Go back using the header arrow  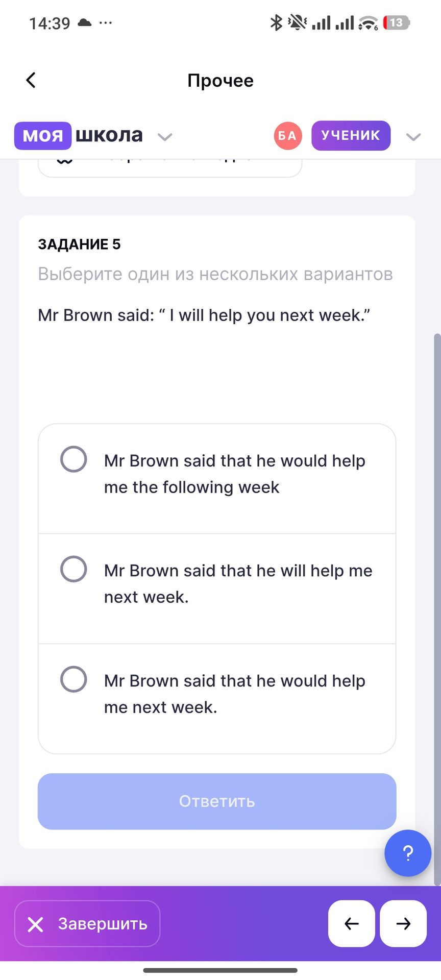[x=31, y=80]
